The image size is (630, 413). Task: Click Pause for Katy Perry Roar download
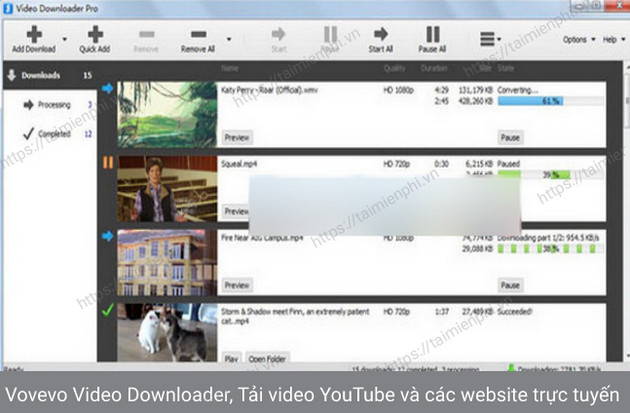tap(510, 137)
